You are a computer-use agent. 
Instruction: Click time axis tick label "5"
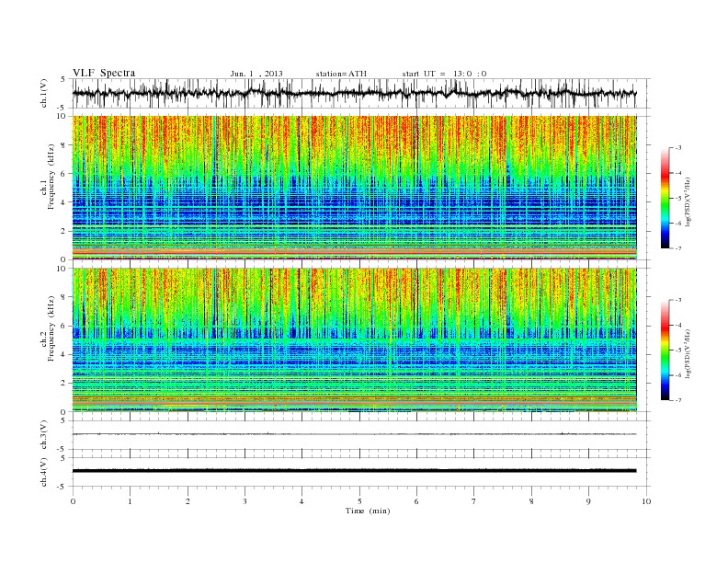point(359,501)
